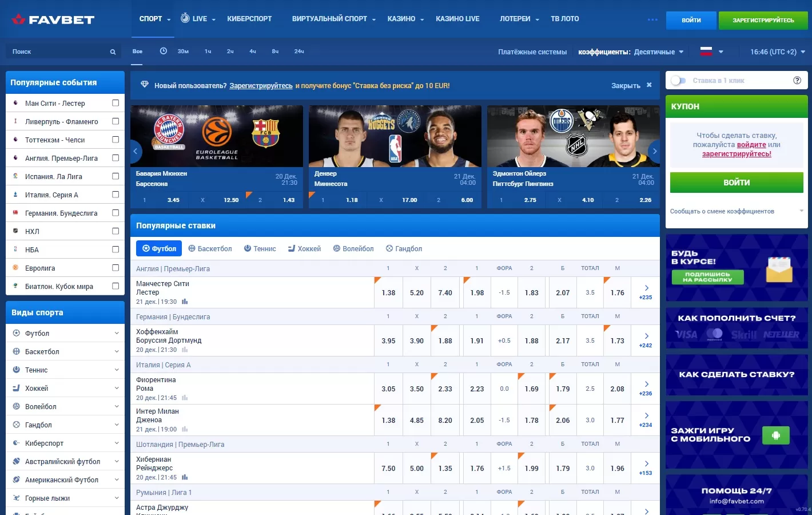Click the clock time filter icon
This screenshot has width=812, height=515.
163,51
